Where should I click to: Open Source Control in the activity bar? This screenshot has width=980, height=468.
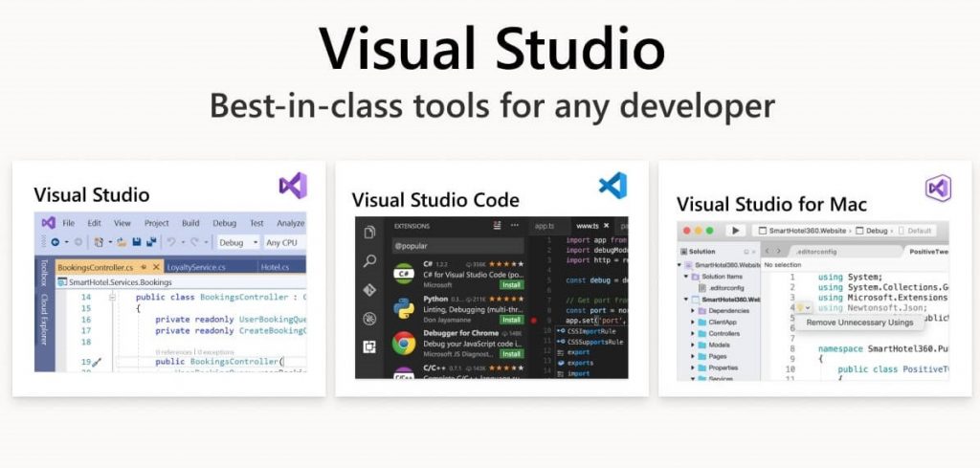pyautogui.click(x=369, y=289)
